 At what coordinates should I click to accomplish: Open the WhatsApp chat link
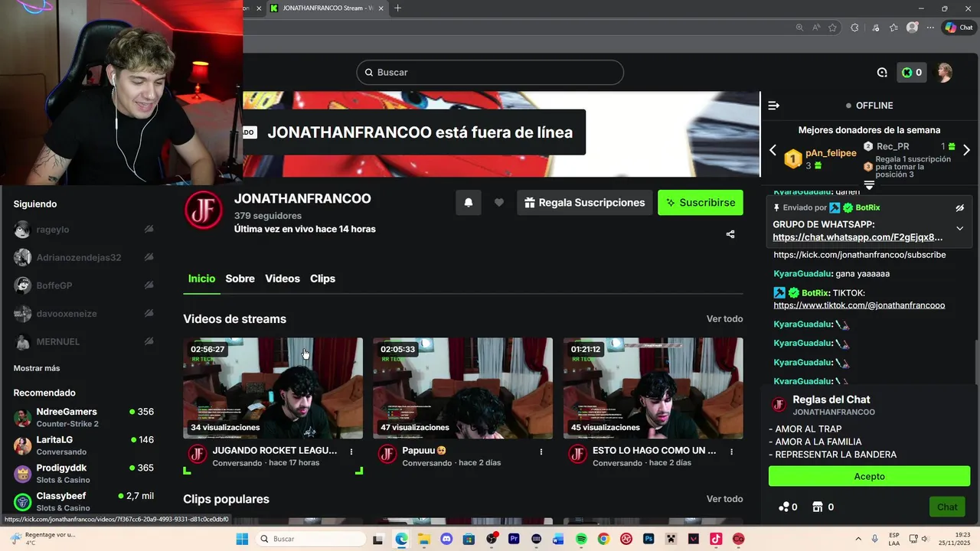[857, 237]
